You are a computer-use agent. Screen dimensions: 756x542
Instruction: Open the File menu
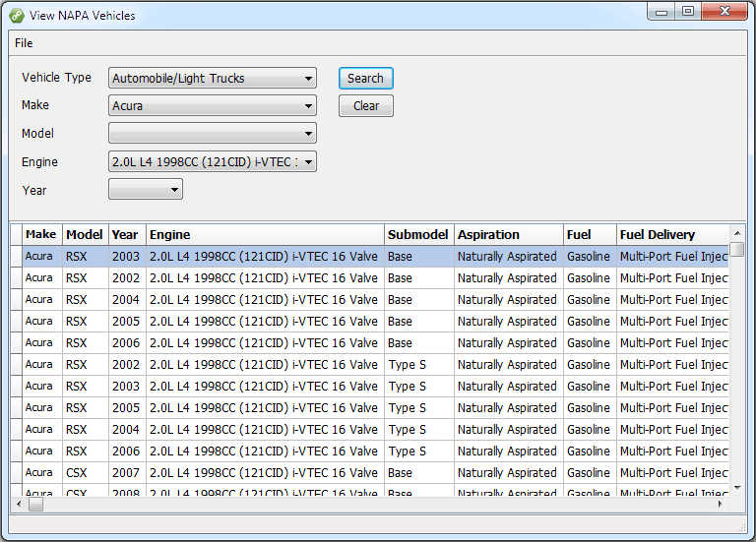[x=24, y=43]
